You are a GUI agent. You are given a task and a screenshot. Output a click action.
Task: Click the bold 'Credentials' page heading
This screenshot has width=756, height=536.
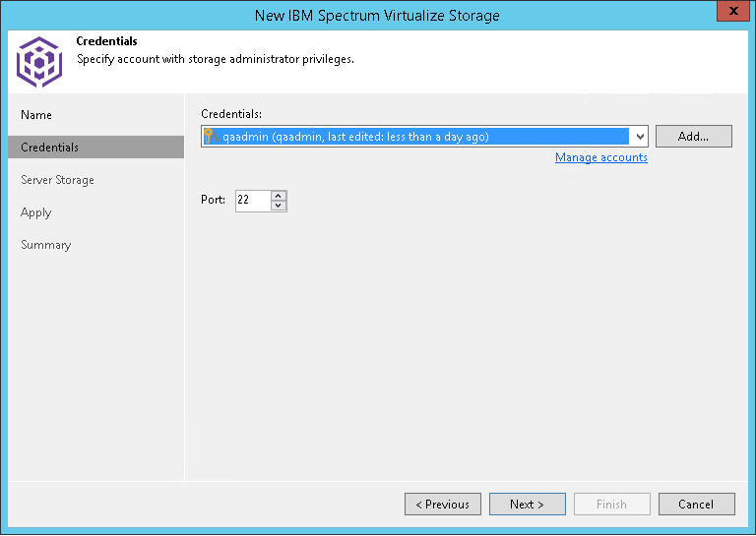[106, 41]
